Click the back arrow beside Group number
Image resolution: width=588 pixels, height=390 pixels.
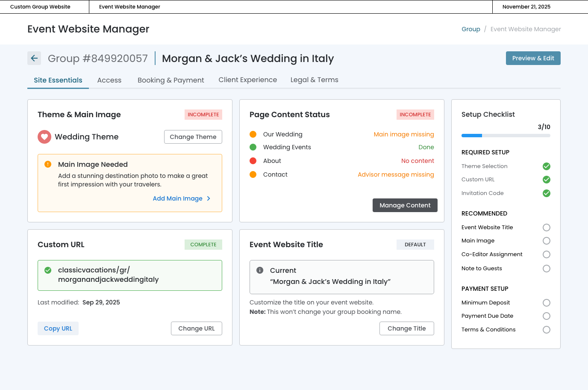34,58
